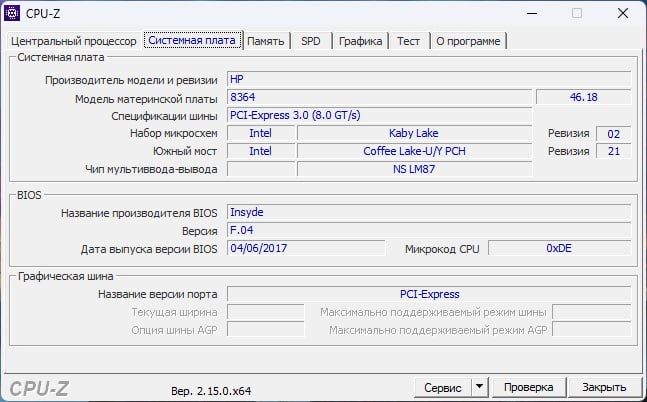Open the SPD tab
Image resolution: width=647 pixels, height=402 pixels.
click(311, 41)
